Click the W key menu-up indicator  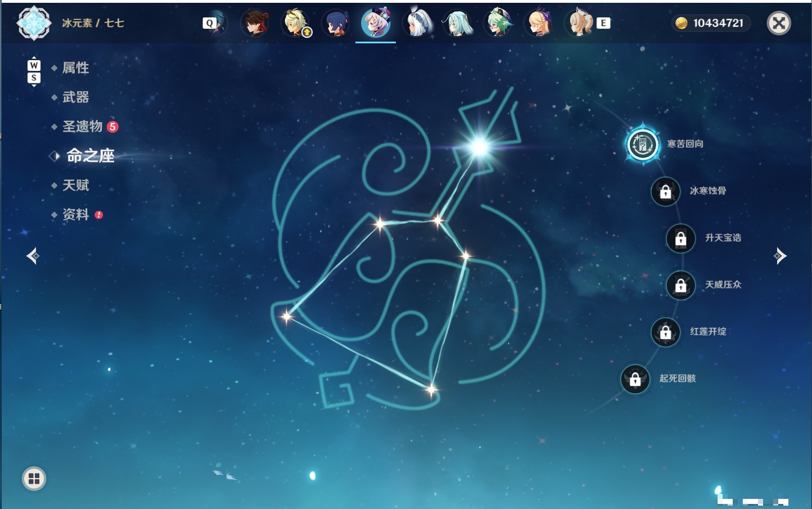pos(34,65)
